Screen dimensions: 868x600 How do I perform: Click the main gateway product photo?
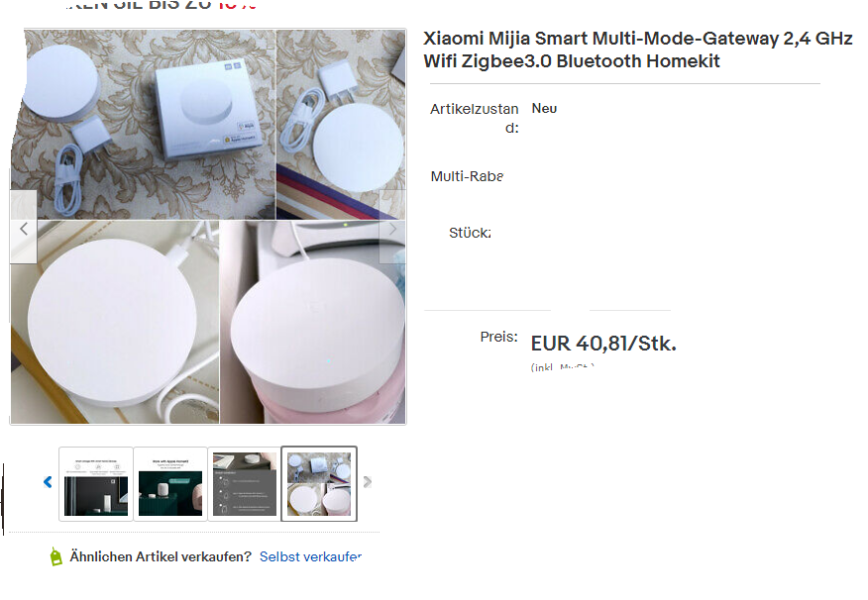pyautogui.click(x=208, y=227)
